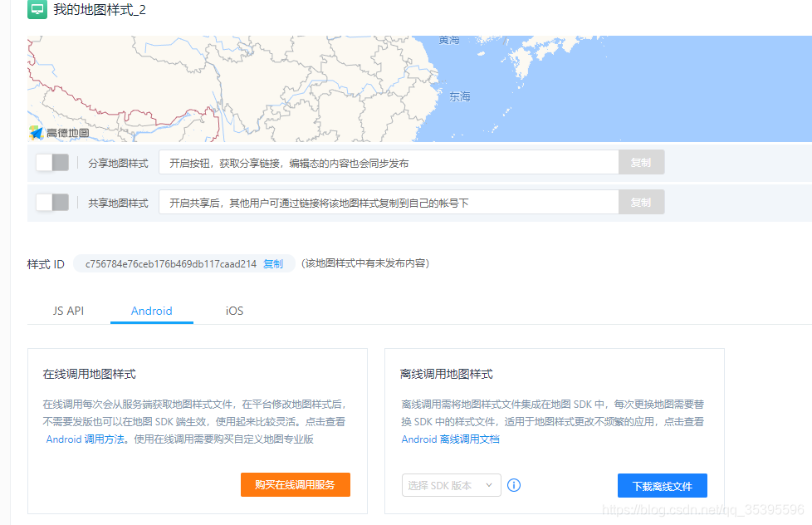Click the title 我的地图样式_2
812x525 pixels.
(100, 10)
